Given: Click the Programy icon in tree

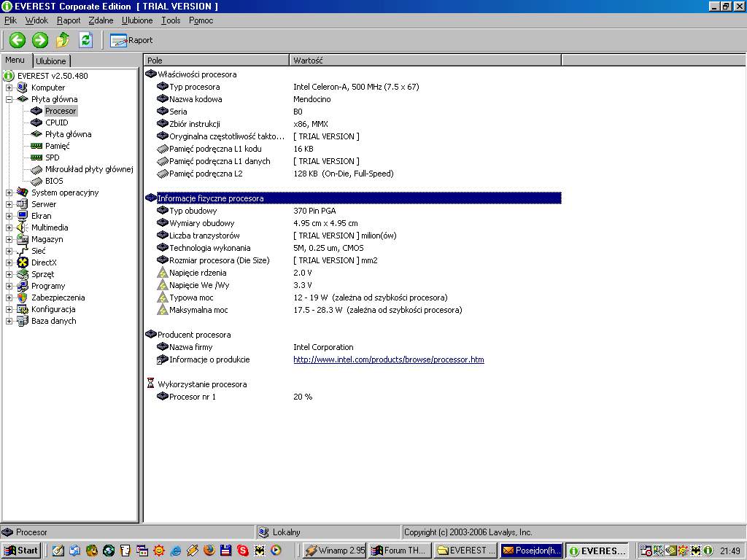Looking at the screenshot, I should [23, 286].
